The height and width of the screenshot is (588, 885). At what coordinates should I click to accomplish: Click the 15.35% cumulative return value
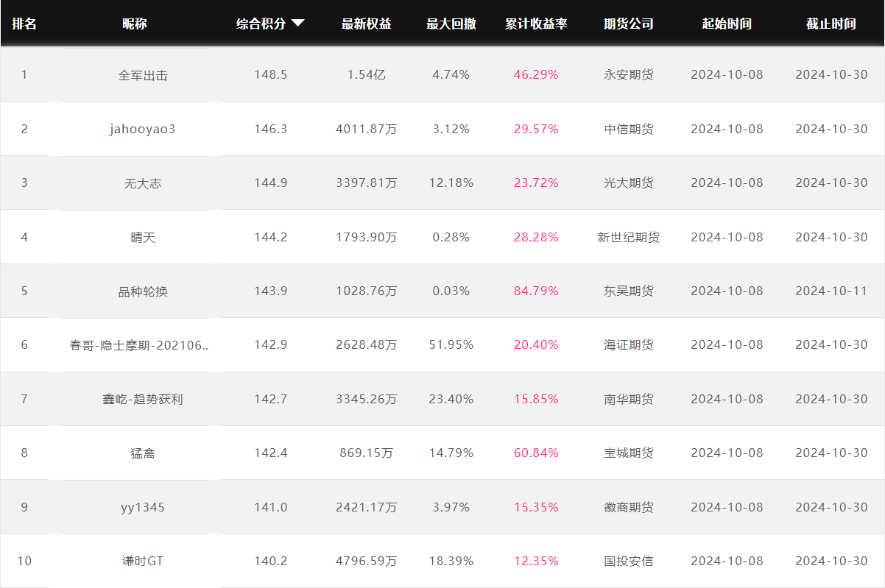pyautogui.click(x=536, y=507)
